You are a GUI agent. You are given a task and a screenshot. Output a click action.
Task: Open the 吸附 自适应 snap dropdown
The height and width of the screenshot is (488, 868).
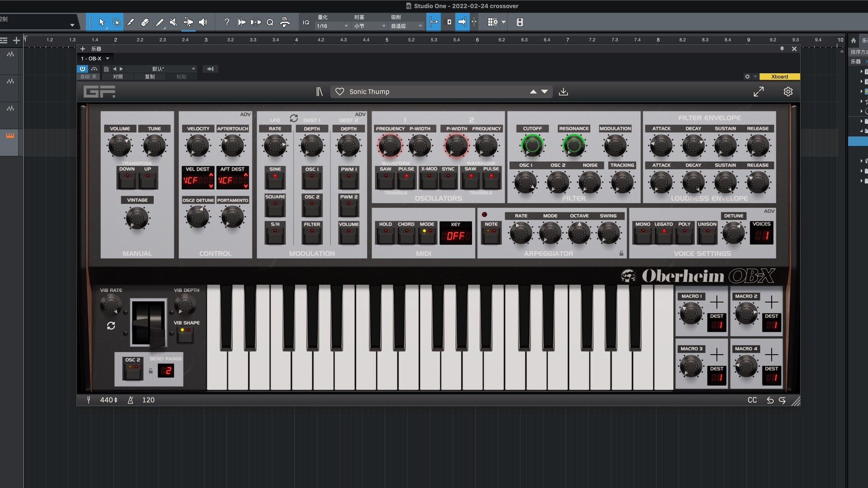[406, 26]
